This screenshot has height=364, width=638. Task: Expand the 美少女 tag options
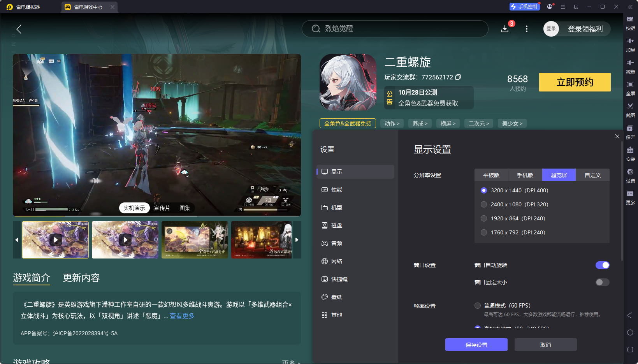point(512,123)
